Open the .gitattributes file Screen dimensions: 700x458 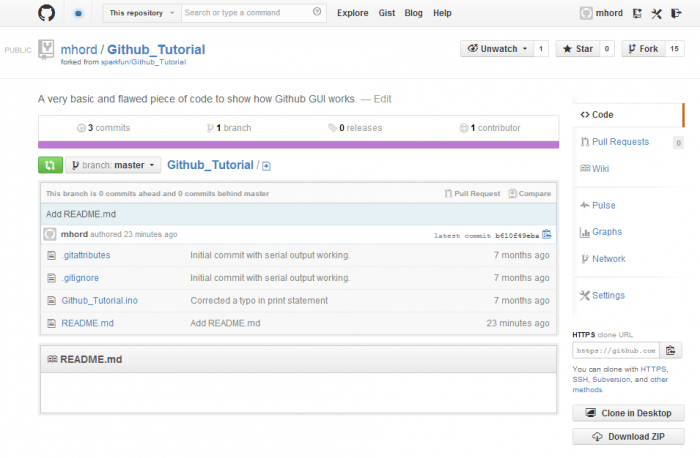coord(86,255)
